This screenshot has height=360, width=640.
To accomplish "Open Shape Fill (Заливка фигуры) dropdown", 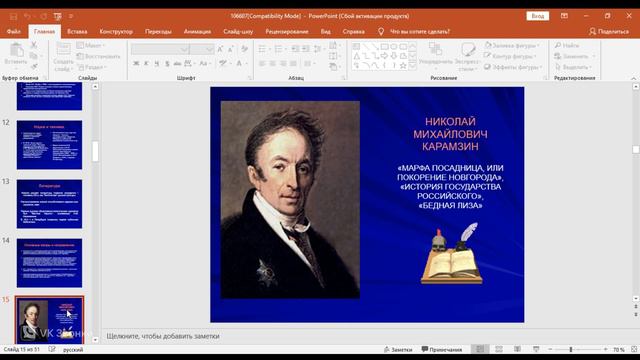I will [x=512, y=45].
